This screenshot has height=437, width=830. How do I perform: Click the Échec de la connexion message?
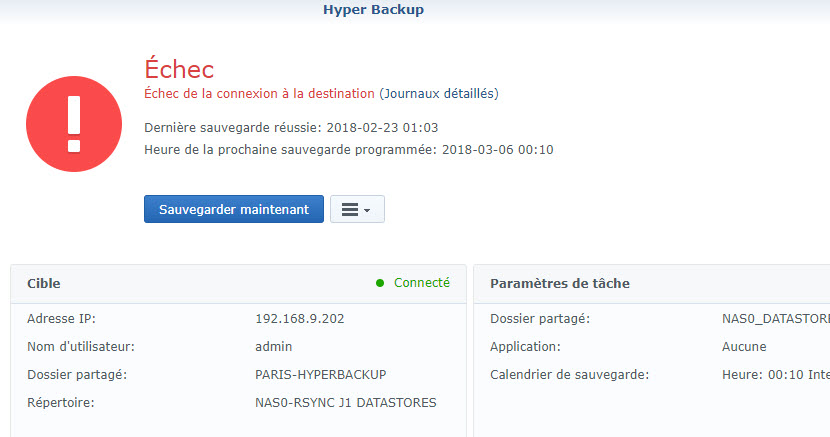click(259, 94)
